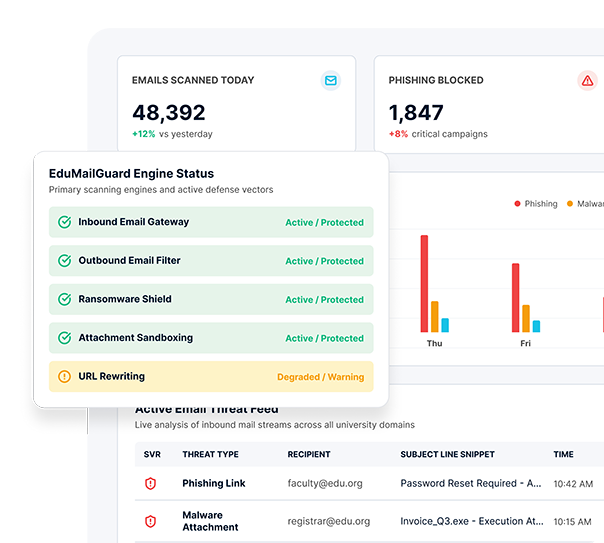The image size is (604, 543).
Task: Click the red shield icon in Malware Attachment row
Action: click(150, 521)
